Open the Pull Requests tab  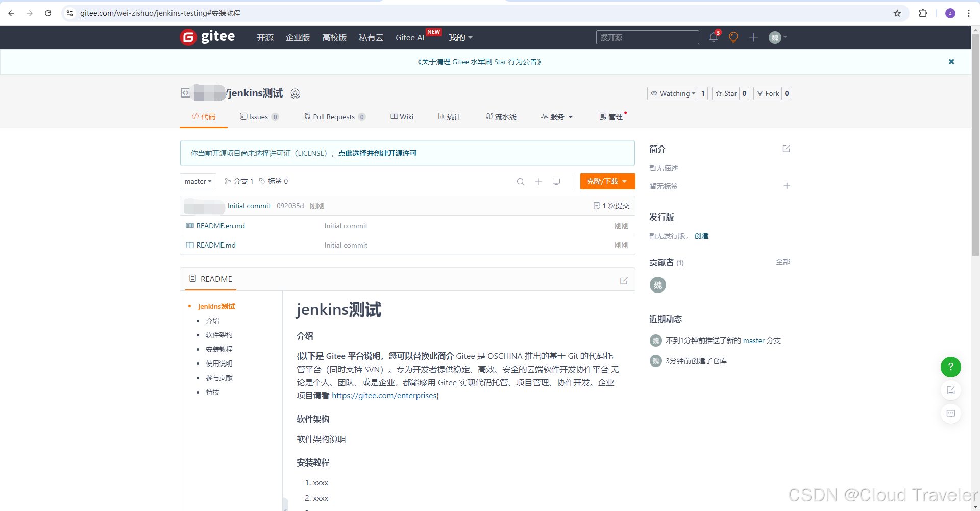335,117
